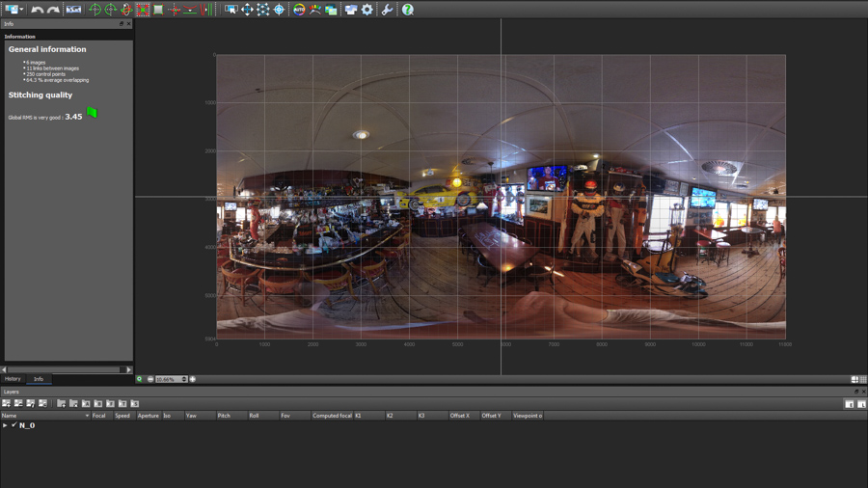This screenshot has width=868, height=488.
Task: Click the zoom out minus button
Action: 149,379
